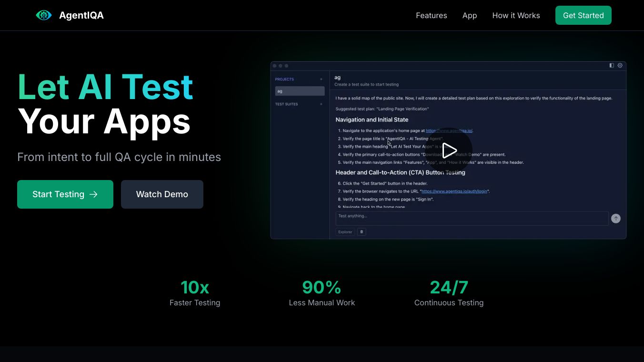
Task: Select the Explorer mode chip
Action: point(345,232)
